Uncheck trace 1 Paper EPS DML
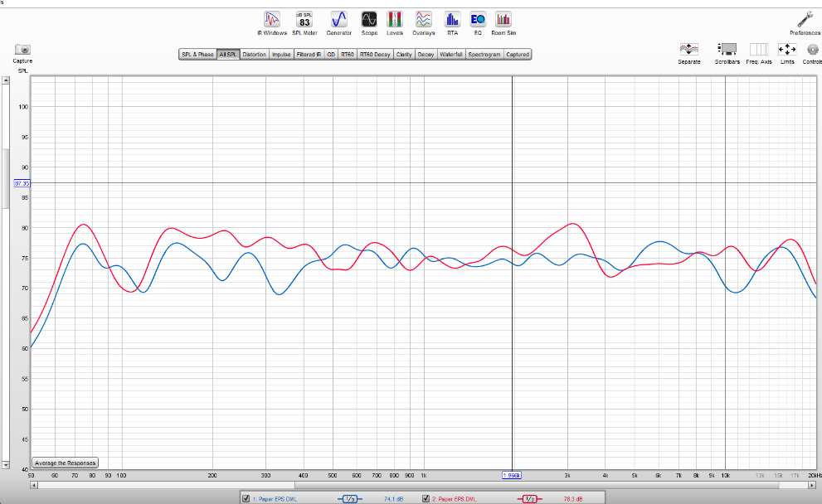The width and height of the screenshot is (822, 504). click(246, 499)
